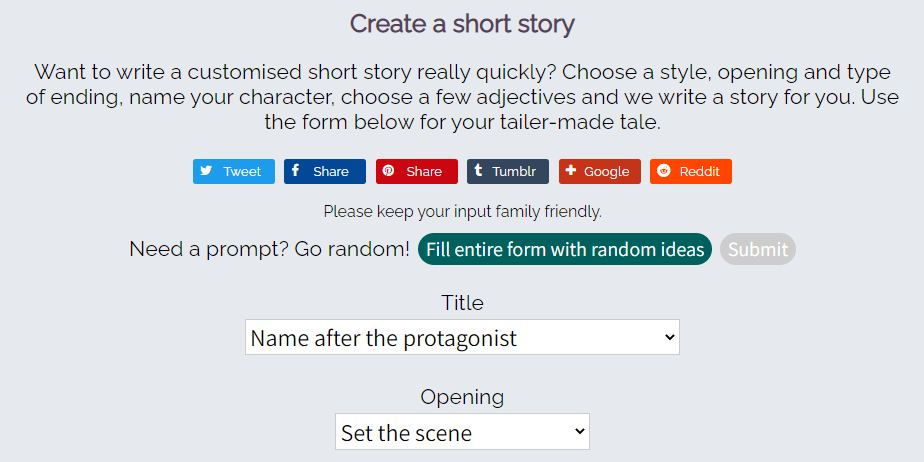Click the family friendly notice text
Viewport: 924px width, 462px height.
click(462, 212)
